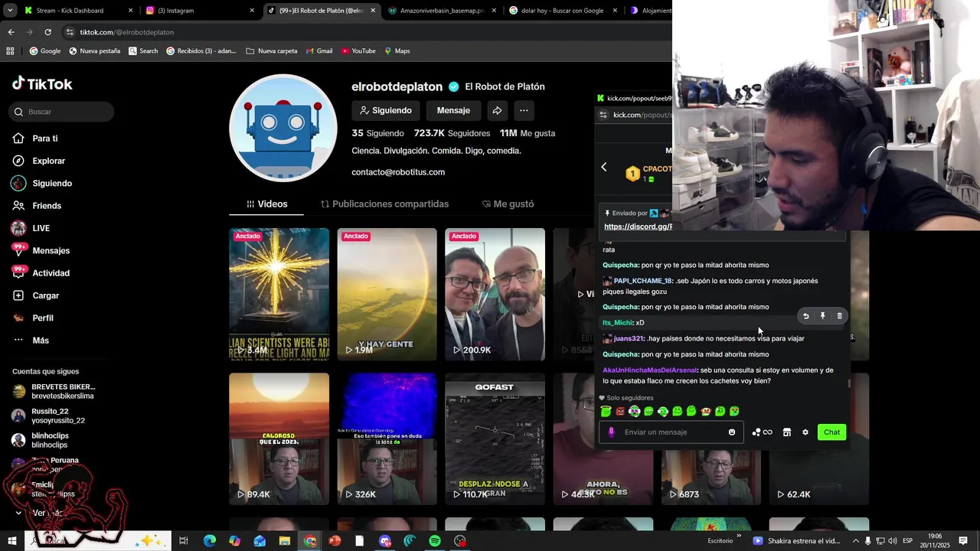
Task: Click back chevron in Kick popout chat
Action: (x=603, y=167)
